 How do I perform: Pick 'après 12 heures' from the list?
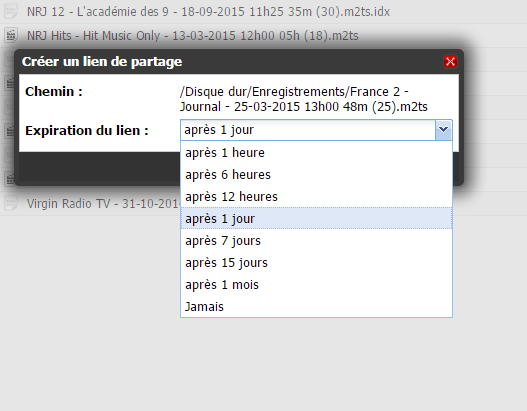click(x=316, y=197)
